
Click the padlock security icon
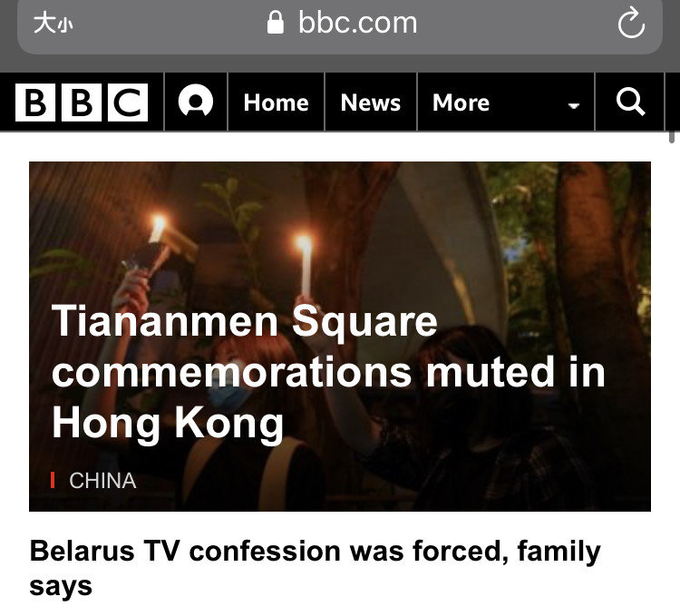pyautogui.click(x=277, y=23)
